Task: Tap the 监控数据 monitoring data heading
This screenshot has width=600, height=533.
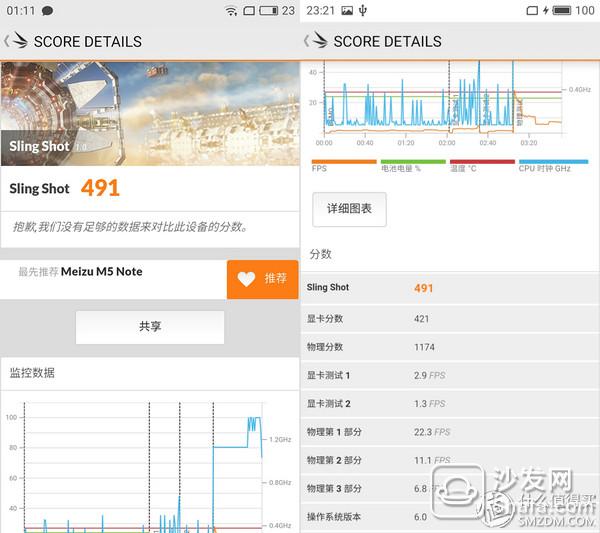Action: (x=32, y=373)
